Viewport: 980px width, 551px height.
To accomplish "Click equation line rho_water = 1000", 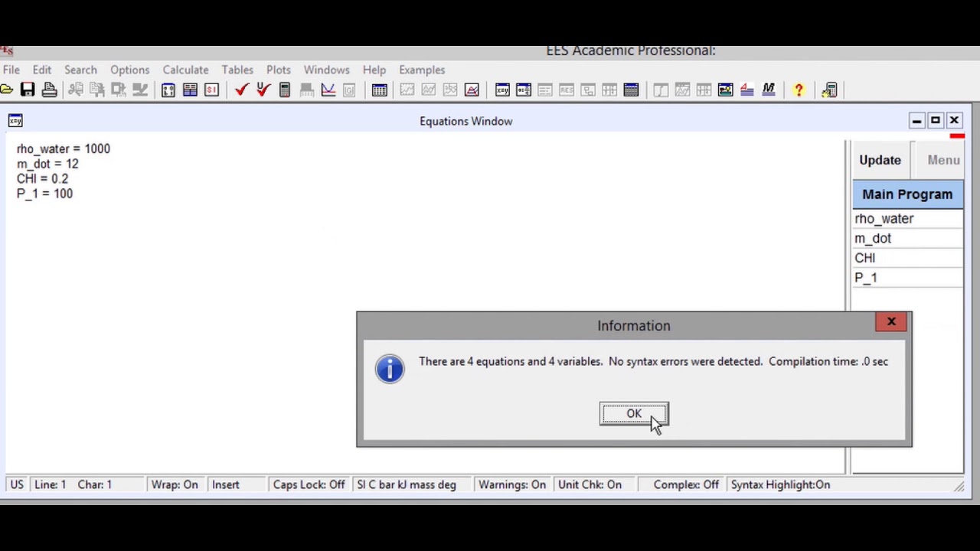I will click(64, 149).
